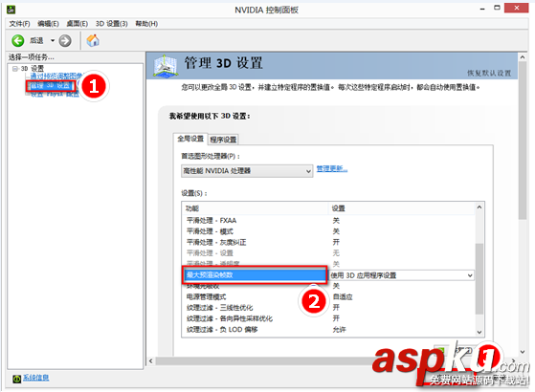Minimize the NVIDIA control panel window

point(482,9)
